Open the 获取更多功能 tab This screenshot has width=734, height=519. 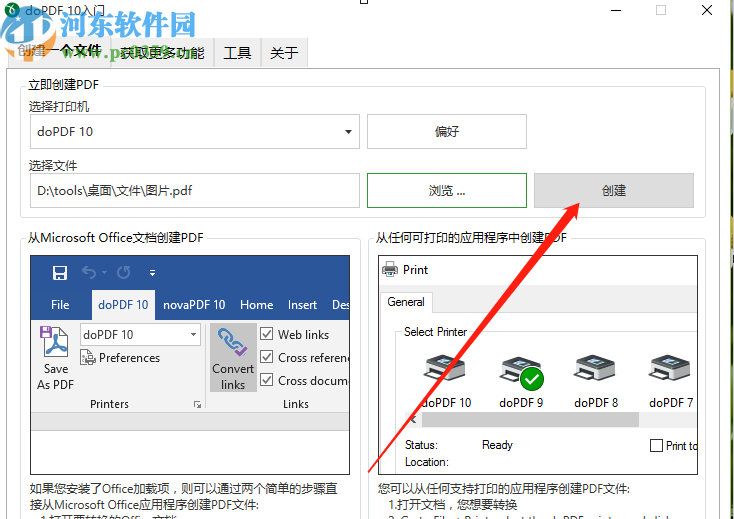click(162, 52)
